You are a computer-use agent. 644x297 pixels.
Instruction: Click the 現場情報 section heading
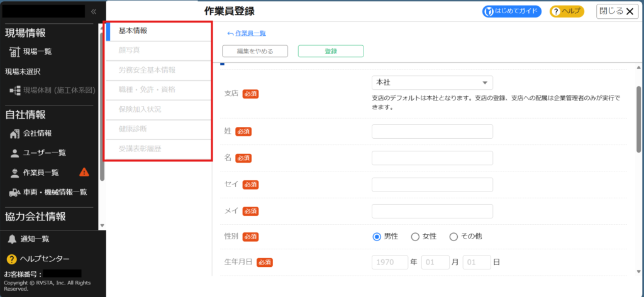[25, 33]
